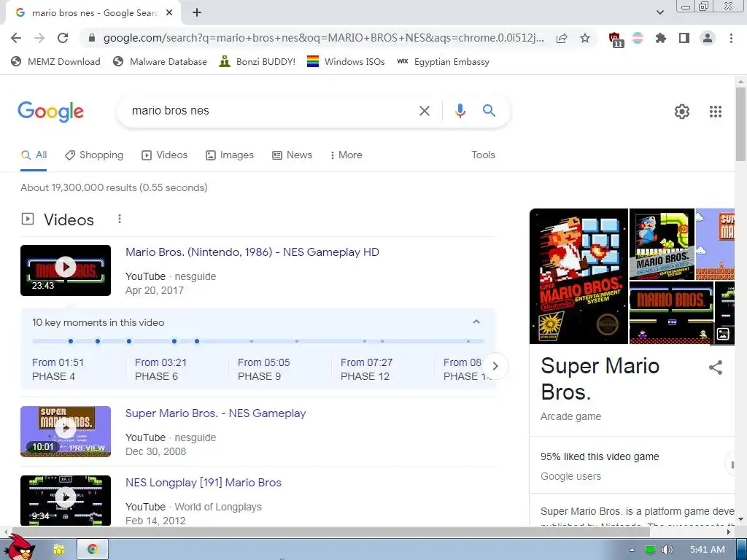Open Google quick settings gear
Screen dimensions: 747x560
point(682,112)
